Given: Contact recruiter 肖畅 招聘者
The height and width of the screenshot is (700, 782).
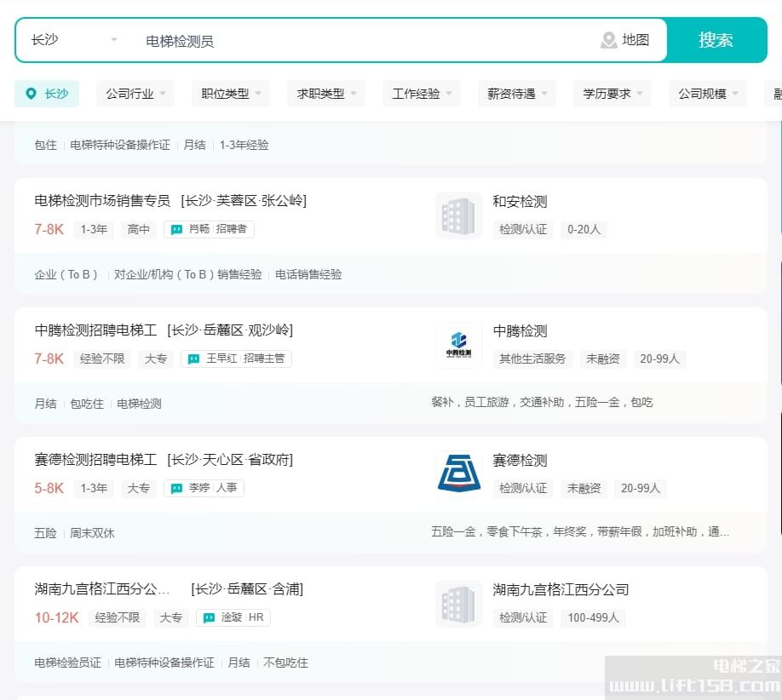Looking at the screenshot, I should (209, 229).
